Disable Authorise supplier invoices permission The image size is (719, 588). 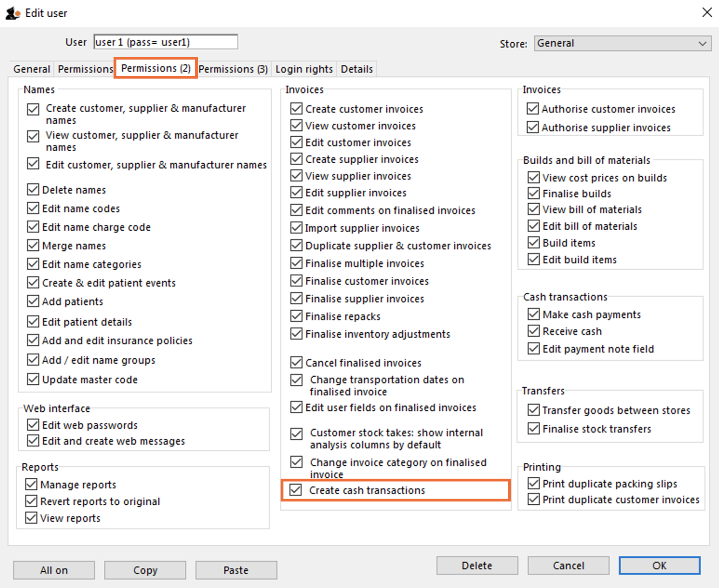pos(533,127)
